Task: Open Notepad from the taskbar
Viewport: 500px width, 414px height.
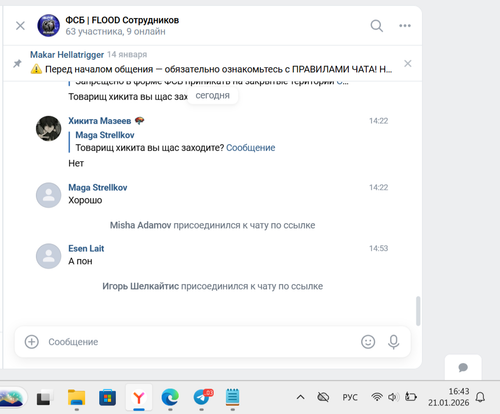Action: click(x=232, y=397)
